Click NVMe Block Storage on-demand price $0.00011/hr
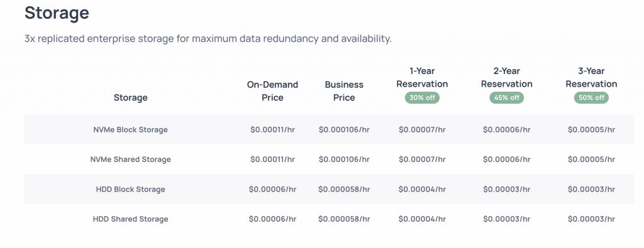This screenshot has width=644, height=248. [x=272, y=129]
